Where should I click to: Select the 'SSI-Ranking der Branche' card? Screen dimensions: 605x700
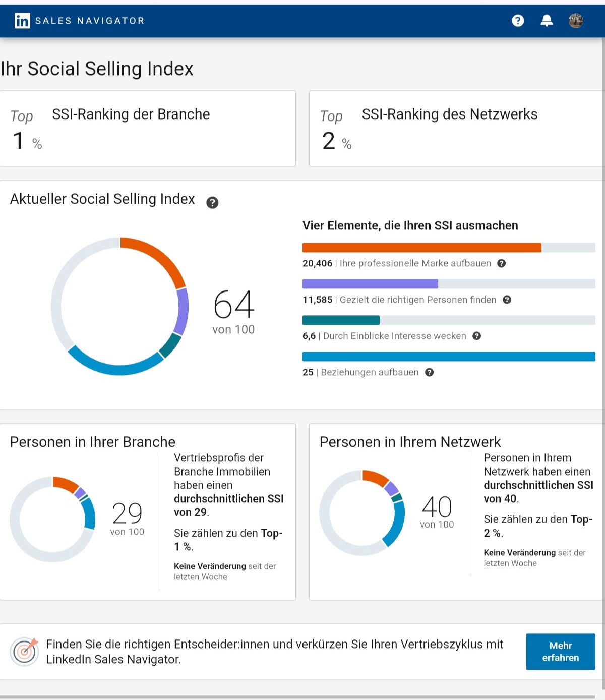148,128
